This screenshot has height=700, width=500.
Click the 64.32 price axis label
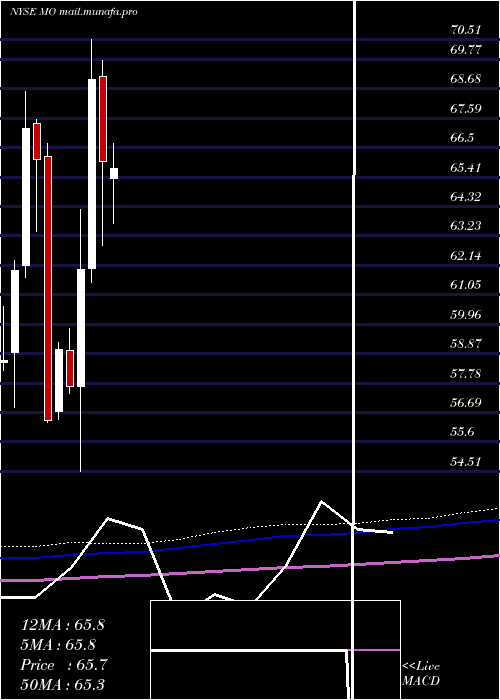pyautogui.click(x=466, y=196)
